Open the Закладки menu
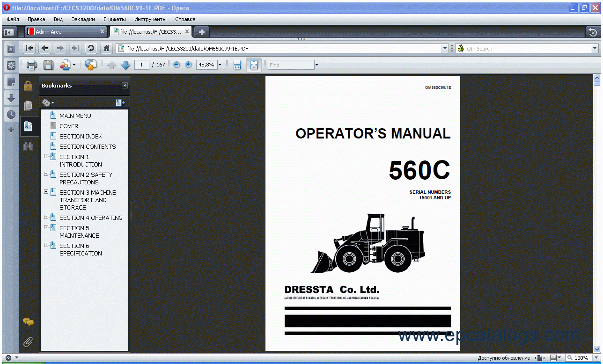The width and height of the screenshot is (603, 364). coord(83,19)
